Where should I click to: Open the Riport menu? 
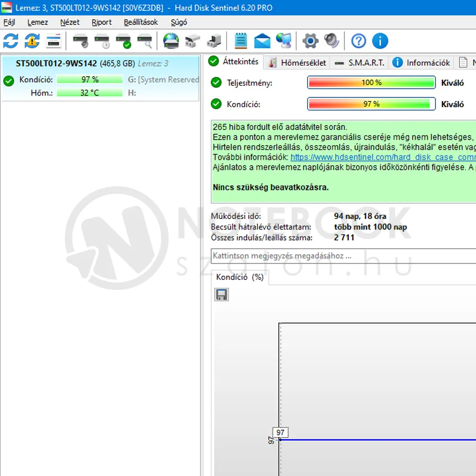pyautogui.click(x=101, y=22)
